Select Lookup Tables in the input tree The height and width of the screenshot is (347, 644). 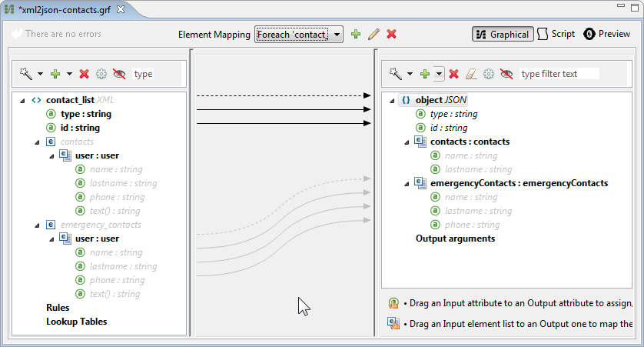76,322
